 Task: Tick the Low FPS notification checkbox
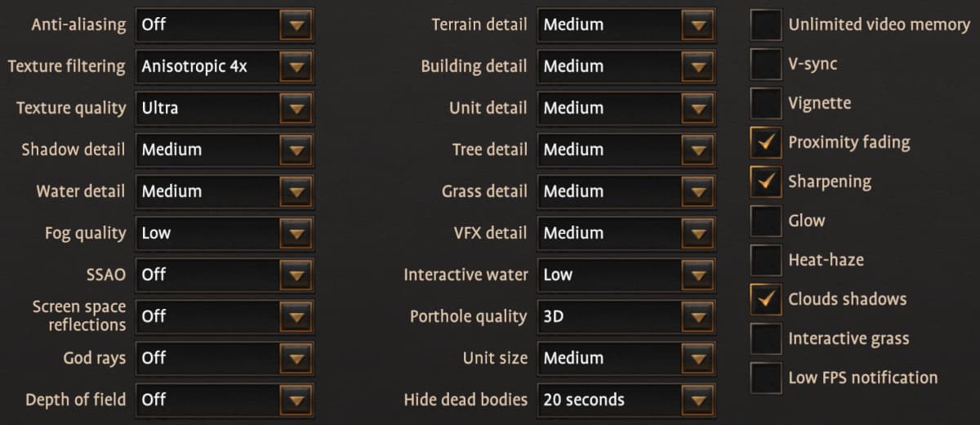coord(766,378)
